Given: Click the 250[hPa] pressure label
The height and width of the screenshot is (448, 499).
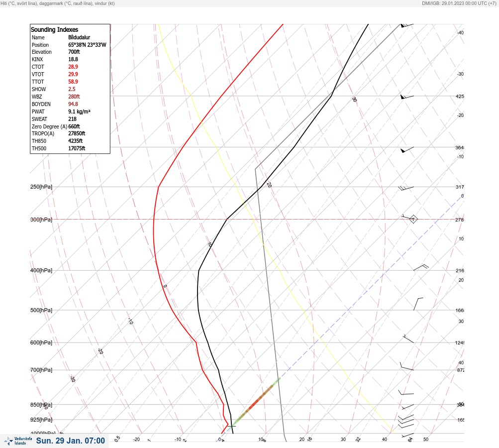Looking at the screenshot, I should (x=41, y=187).
